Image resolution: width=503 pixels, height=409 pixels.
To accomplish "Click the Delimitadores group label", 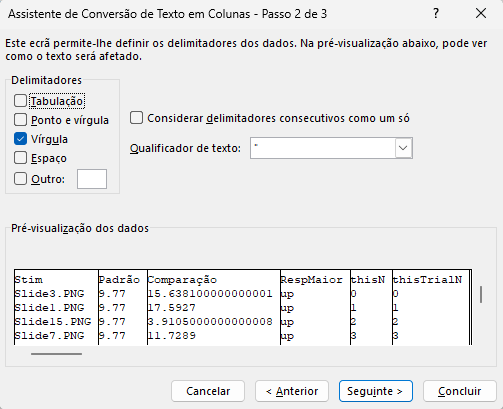I will click(x=46, y=80).
